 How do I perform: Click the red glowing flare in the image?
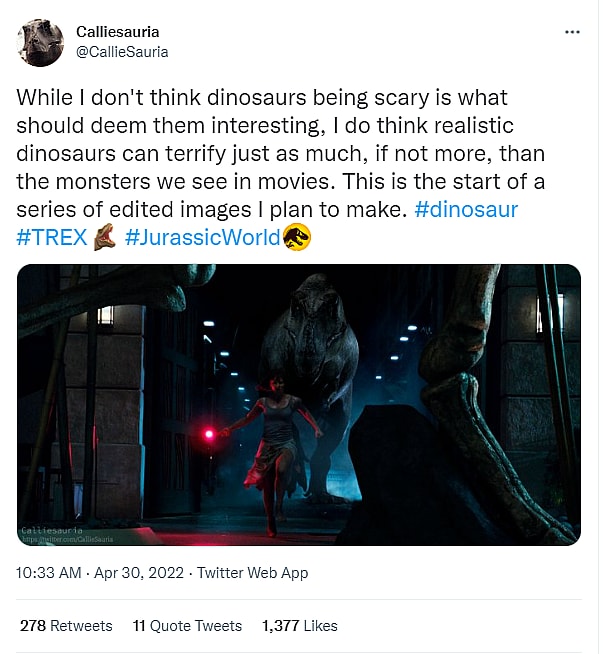pos(209,434)
